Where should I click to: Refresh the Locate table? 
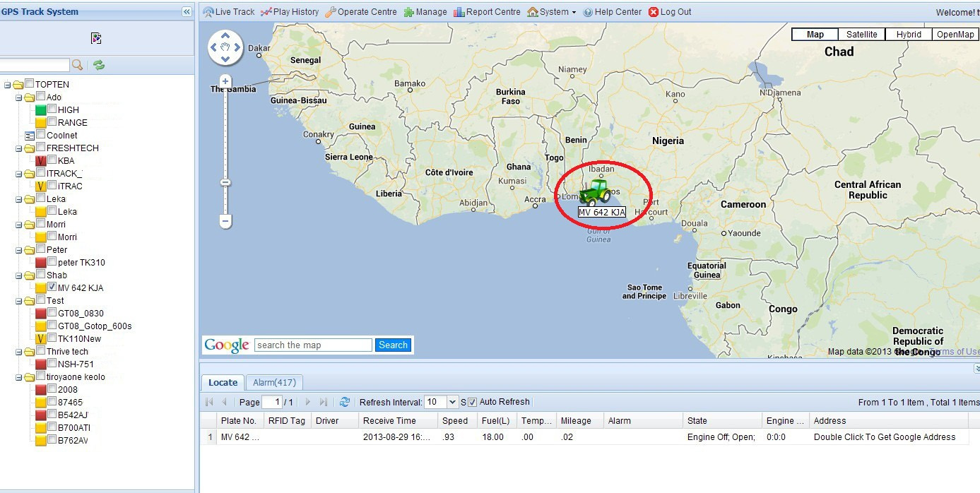tap(345, 402)
